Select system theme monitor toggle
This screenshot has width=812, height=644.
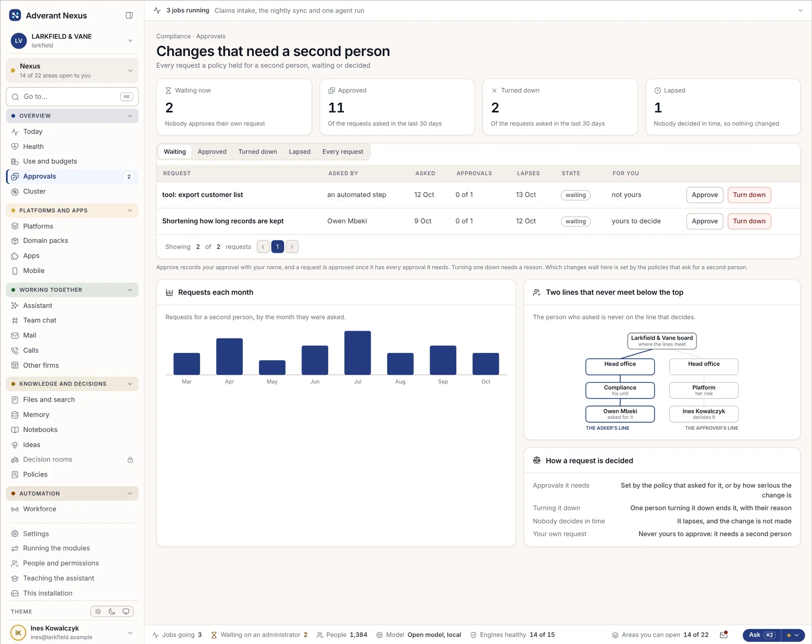[126, 612]
